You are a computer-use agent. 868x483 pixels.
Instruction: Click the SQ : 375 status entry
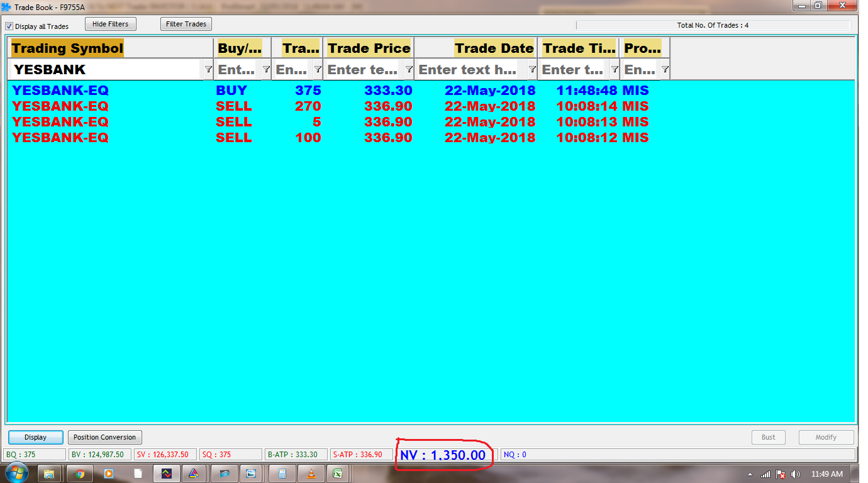click(230, 455)
